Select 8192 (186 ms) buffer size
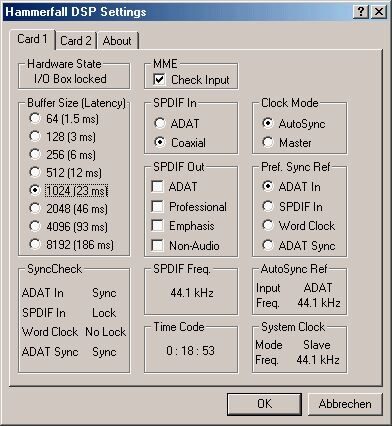 coord(71,245)
